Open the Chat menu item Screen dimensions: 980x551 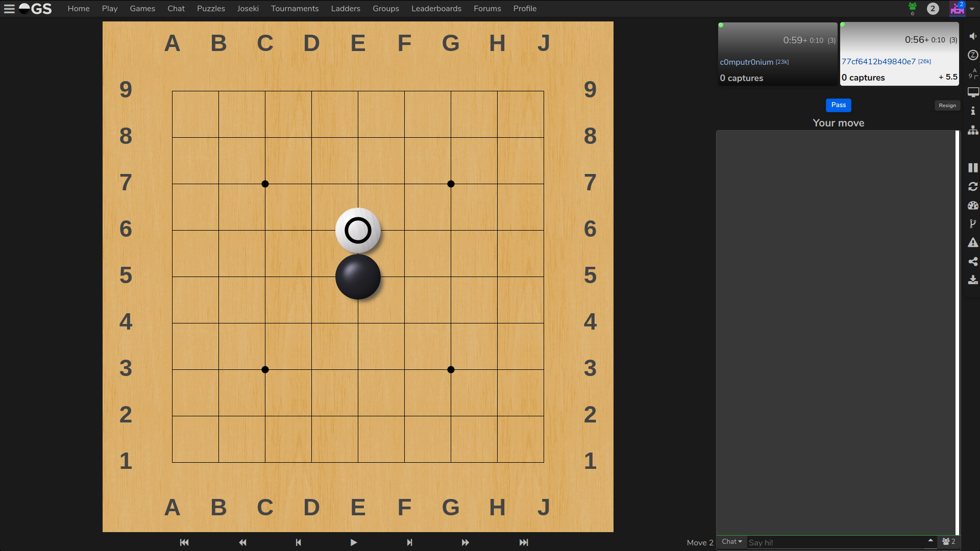click(176, 9)
